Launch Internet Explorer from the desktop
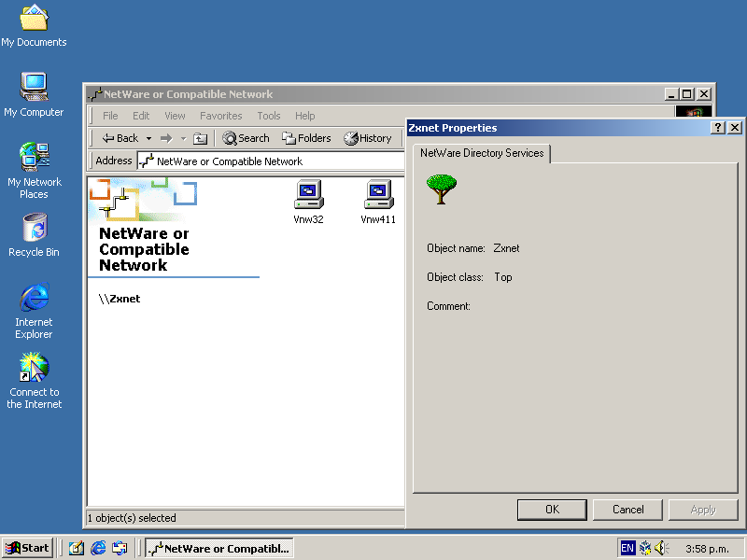The width and height of the screenshot is (747, 560). point(34,311)
